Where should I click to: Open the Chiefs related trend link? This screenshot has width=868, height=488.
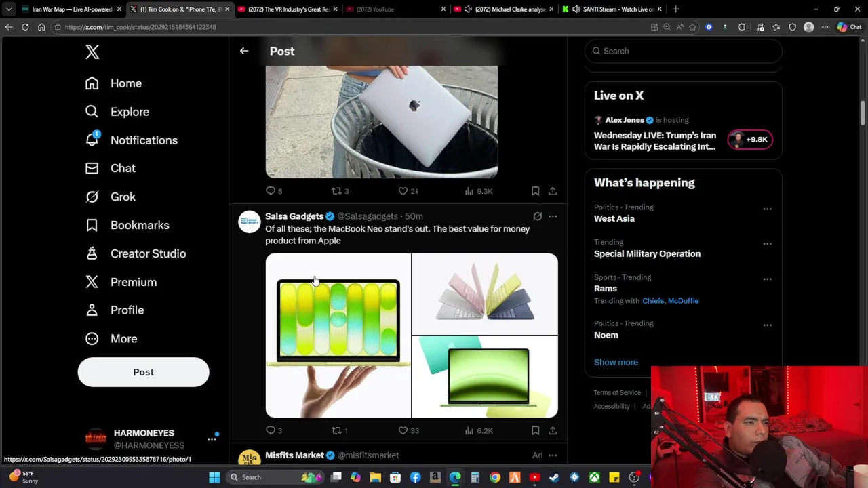pyautogui.click(x=653, y=301)
